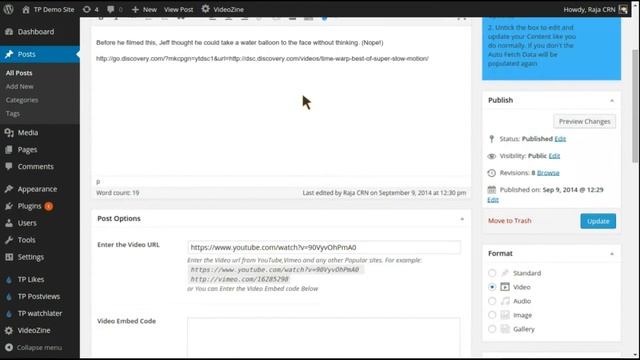Open All Posts submenu
Image resolution: width=640 pixels, height=360 pixels.
pyautogui.click(x=19, y=73)
